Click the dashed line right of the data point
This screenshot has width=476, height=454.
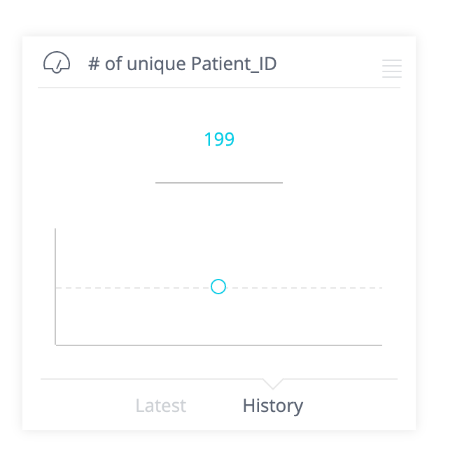pyautogui.click(x=301, y=288)
